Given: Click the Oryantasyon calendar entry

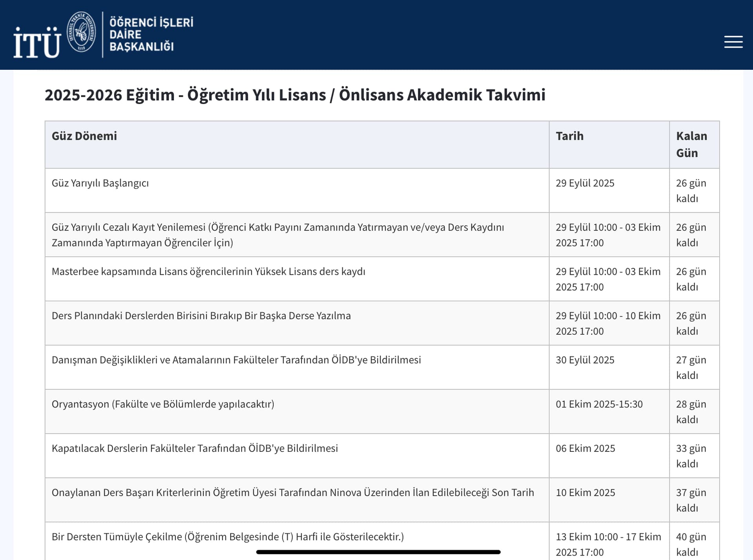Looking at the screenshot, I should pos(164,404).
